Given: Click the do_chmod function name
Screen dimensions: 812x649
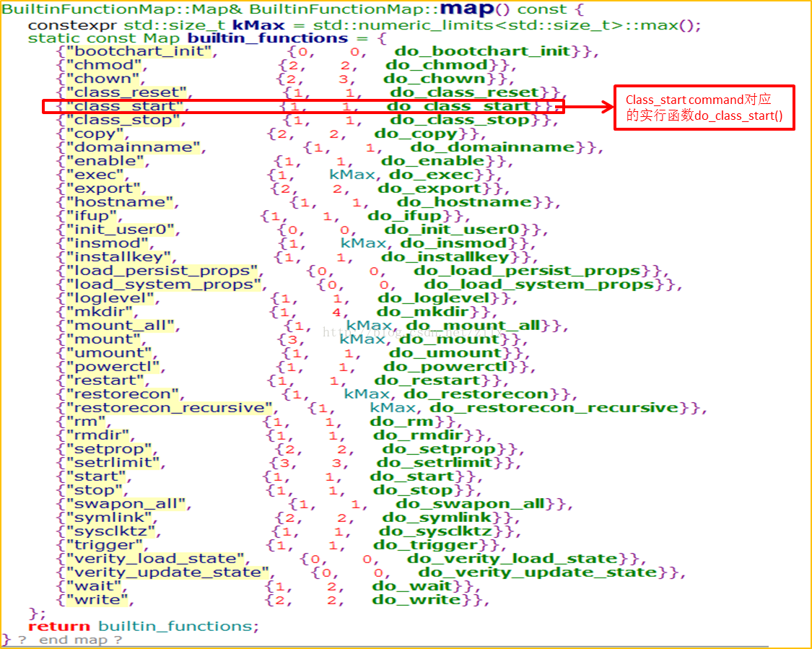Looking at the screenshot, I should point(437,65).
